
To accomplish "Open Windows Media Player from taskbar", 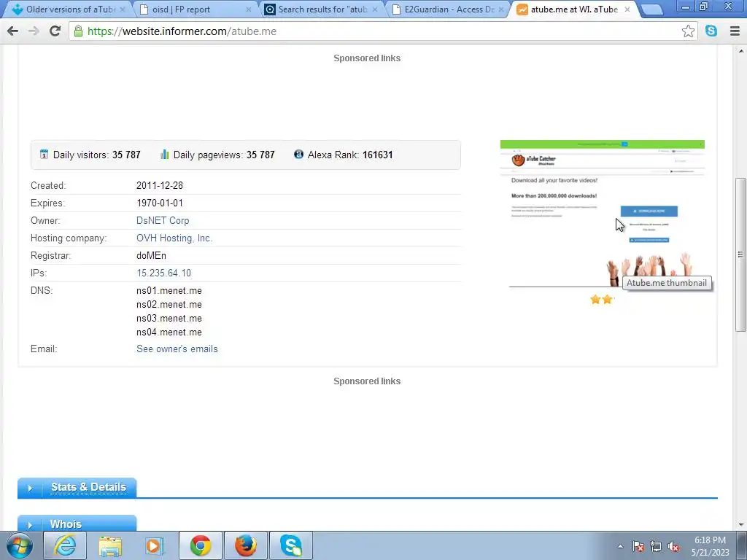I will click(155, 545).
